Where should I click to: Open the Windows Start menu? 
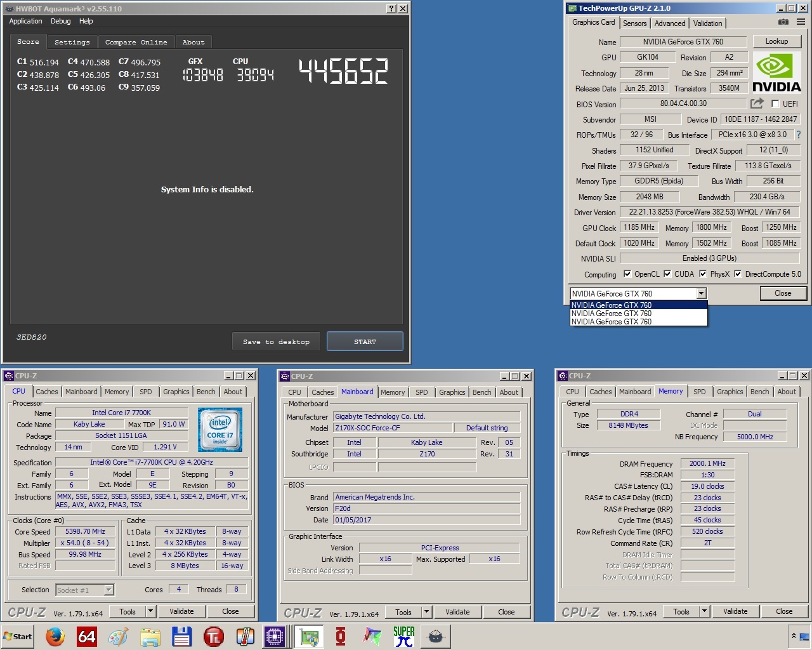(17, 636)
